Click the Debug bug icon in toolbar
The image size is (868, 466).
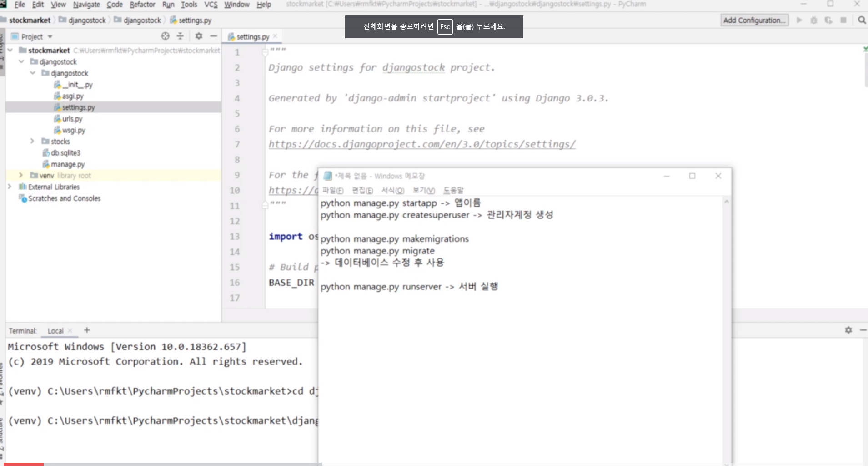coord(814,20)
